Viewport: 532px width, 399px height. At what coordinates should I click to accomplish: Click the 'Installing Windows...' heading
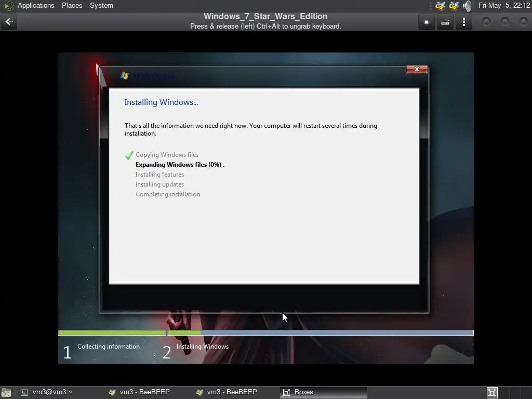click(x=161, y=102)
